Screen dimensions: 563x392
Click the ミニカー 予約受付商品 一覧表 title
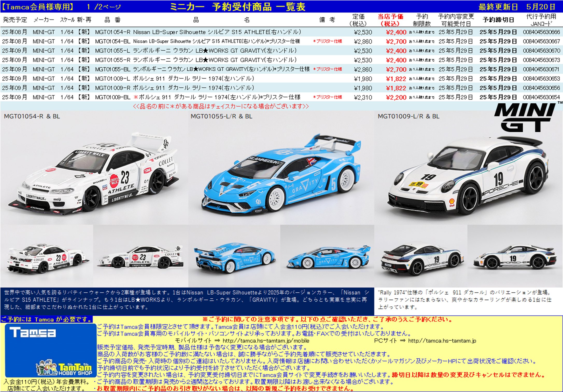point(238,7)
